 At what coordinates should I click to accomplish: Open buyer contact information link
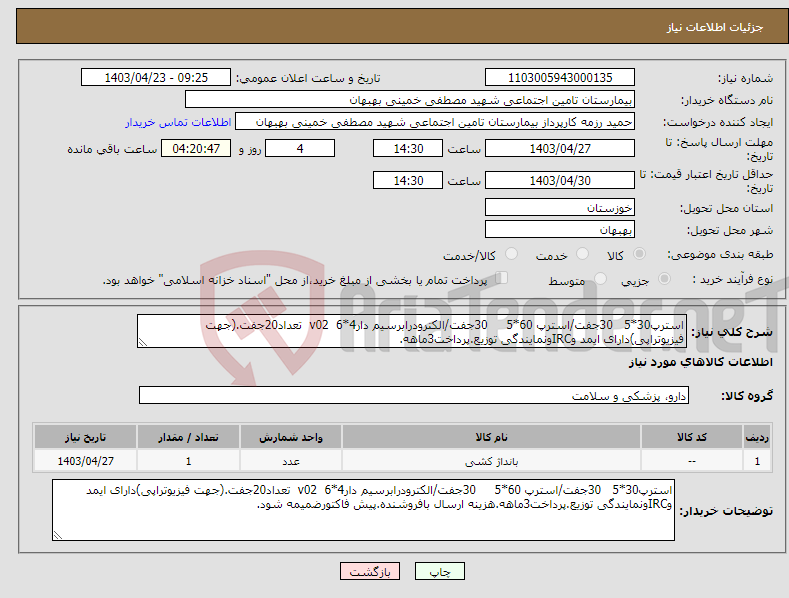[178, 122]
